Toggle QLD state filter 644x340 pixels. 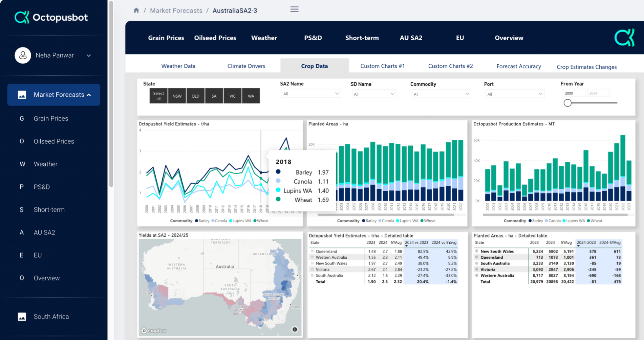coord(195,96)
